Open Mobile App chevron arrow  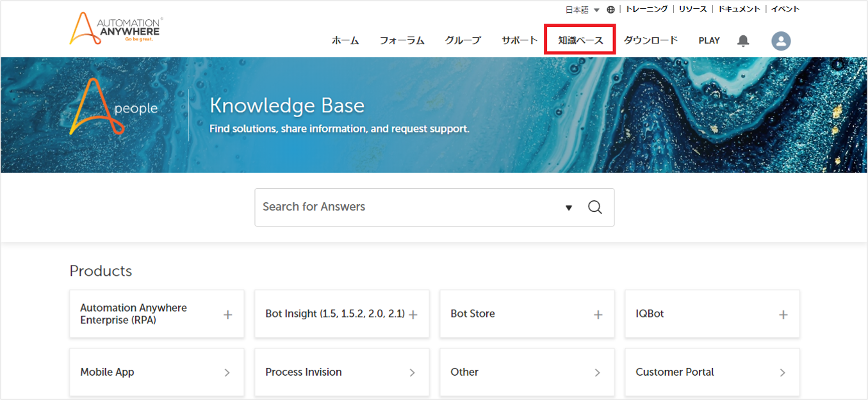(x=227, y=372)
